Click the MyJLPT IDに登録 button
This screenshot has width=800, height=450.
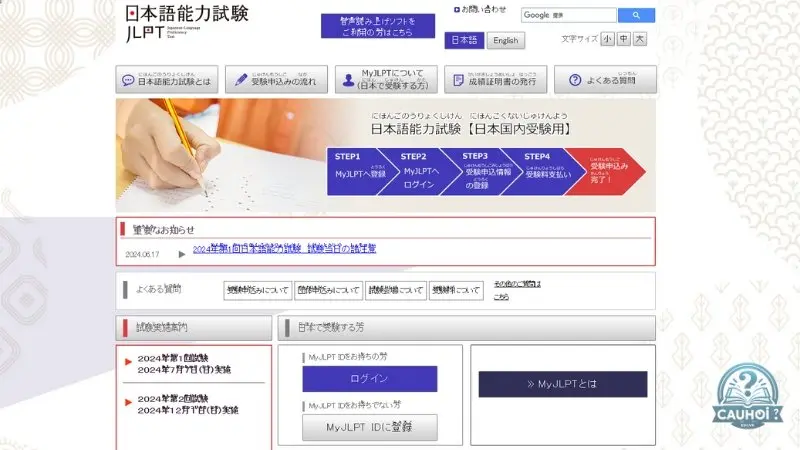(x=369, y=427)
